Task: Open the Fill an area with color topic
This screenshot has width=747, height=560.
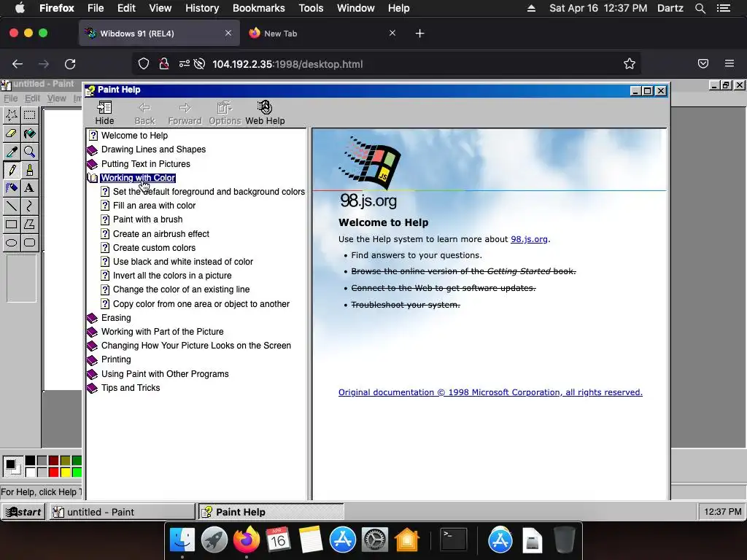Action: [154, 205]
